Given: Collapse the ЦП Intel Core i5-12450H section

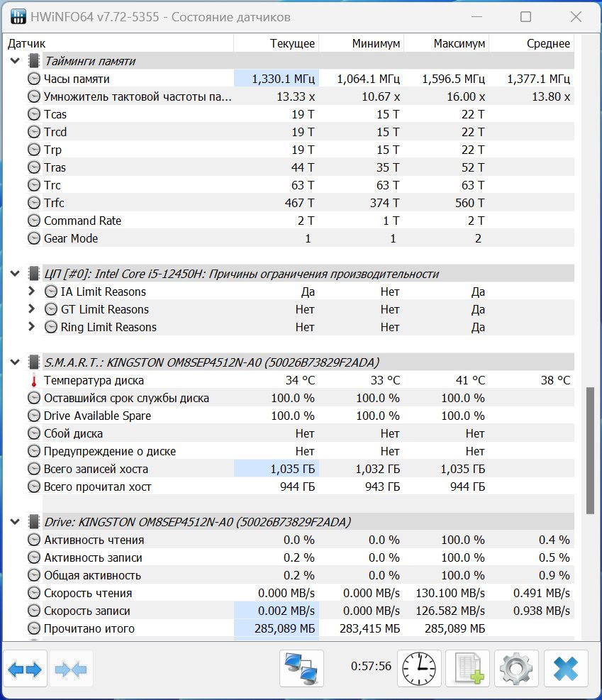Looking at the screenshot, I should tap(15, 274).
